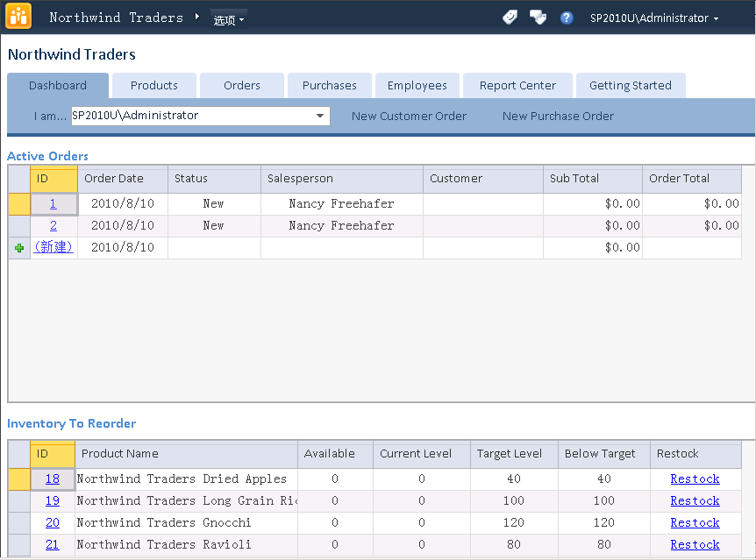
Task: Click the Northwind Traders breadcrumb in the top bar
Action: pyautogui.click(x=116, y=18)
